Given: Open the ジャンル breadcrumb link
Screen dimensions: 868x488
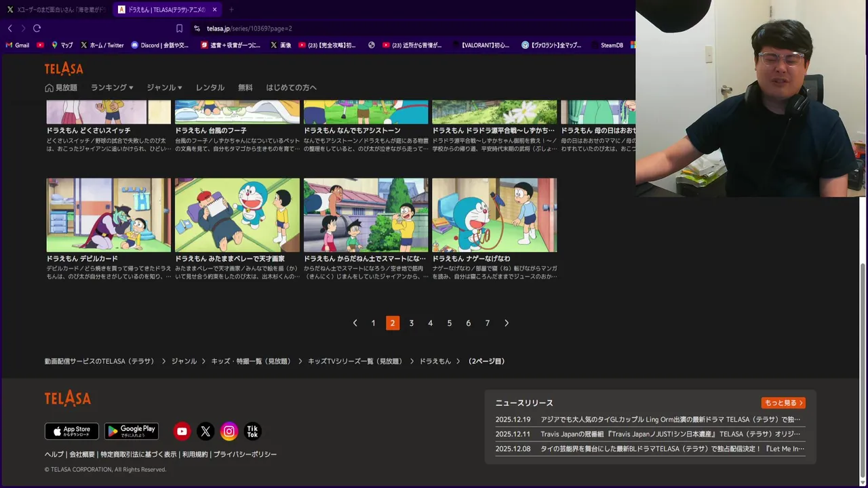Looking at the screenshot, I should (x=184, y=361).
